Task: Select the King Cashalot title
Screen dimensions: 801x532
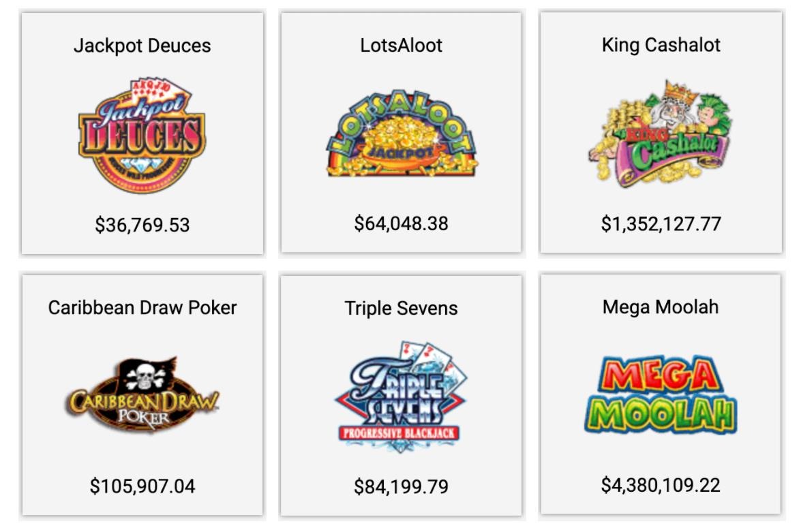Action: click(x=661, y=46)
